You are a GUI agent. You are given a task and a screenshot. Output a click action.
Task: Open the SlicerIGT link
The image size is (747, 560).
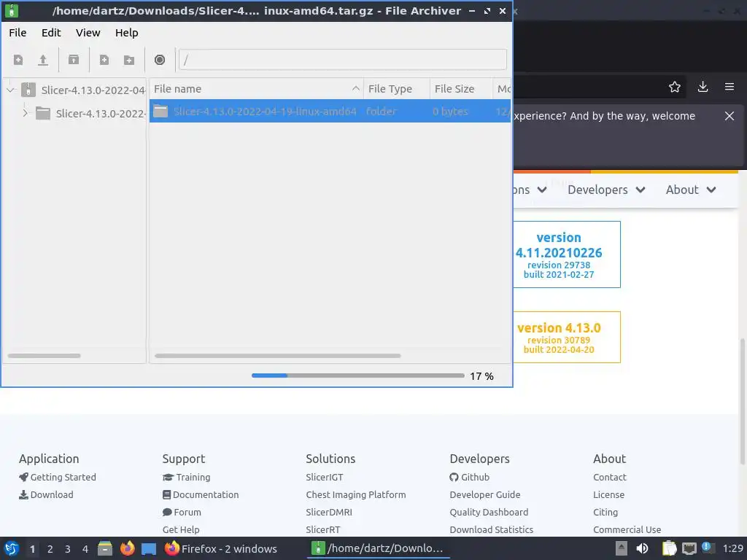[325, 477]
